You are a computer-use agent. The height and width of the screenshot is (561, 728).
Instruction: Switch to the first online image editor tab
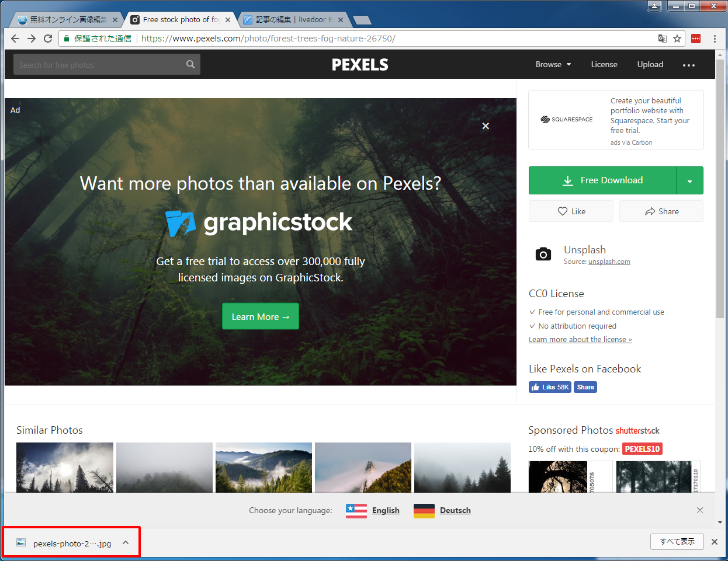tap(65, 20)
